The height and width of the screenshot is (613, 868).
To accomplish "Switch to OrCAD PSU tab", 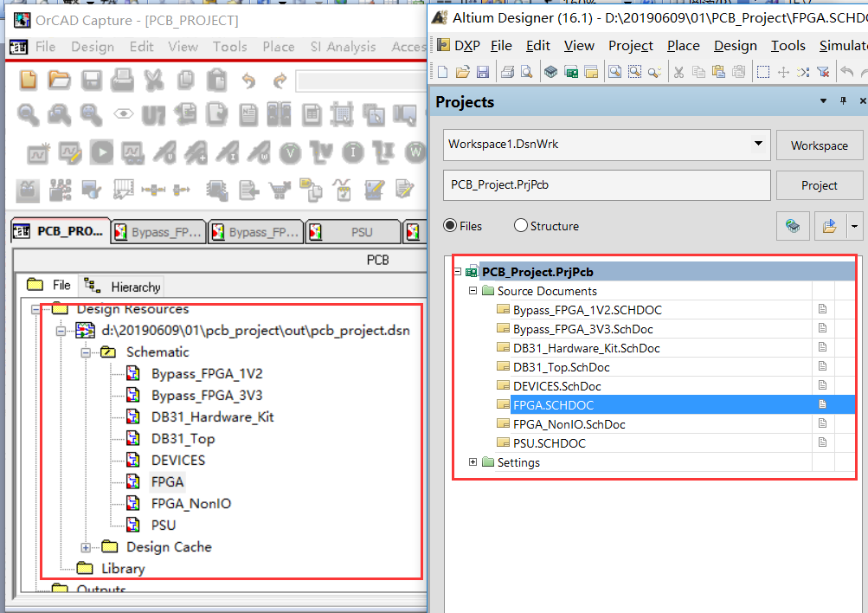I will coord(353,232).
